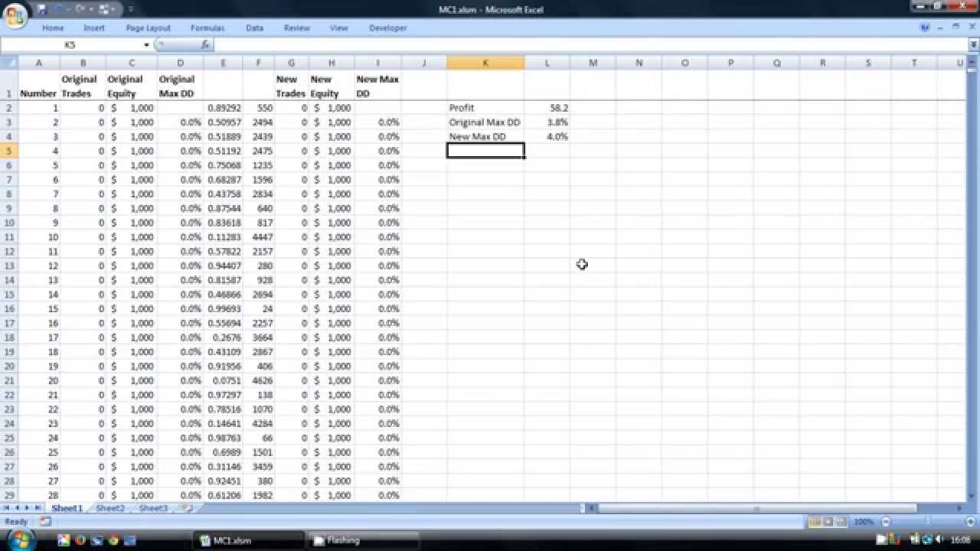This screenshot has height=551, width=980.
Task: Open the Insert ribbon tab
Action: pyautogui.click(x=94, y=28)
